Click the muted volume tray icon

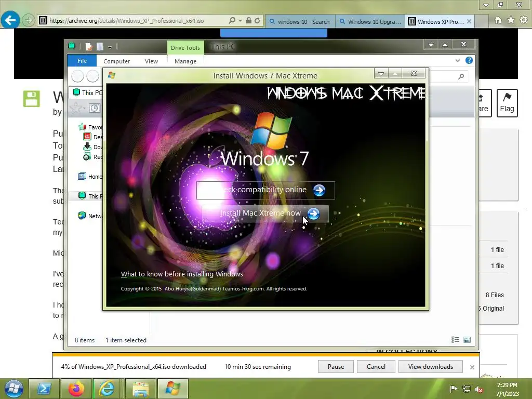478,389
